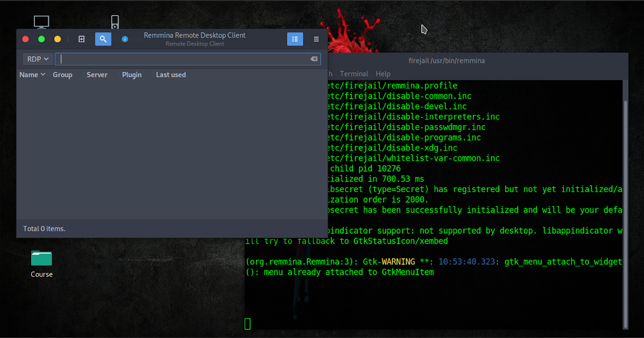
Task: Sort connections by Last used column
Action: [x=171, y=75]
